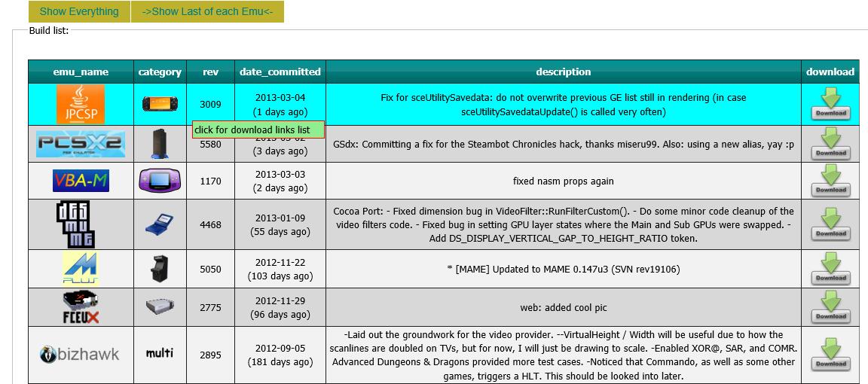Click the rev column header

(210, 72)
